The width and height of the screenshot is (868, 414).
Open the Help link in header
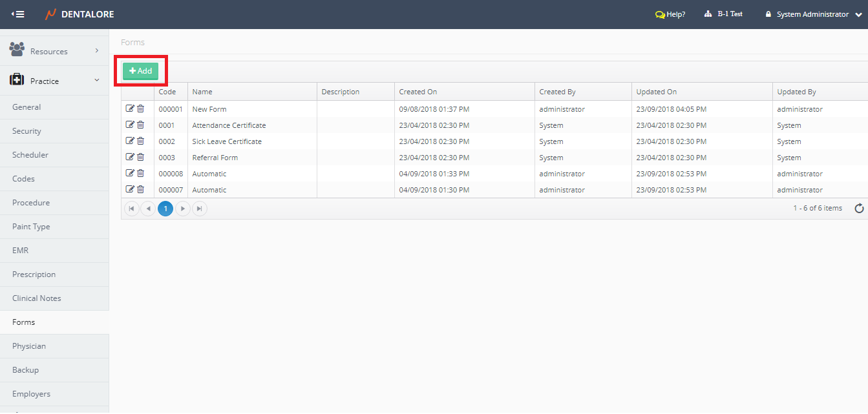(670, 14)
